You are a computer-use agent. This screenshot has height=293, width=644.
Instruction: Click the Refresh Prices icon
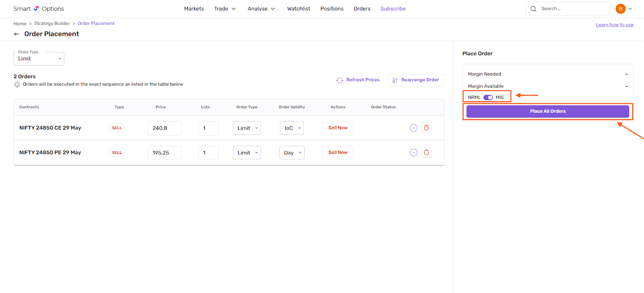[340, 80]
